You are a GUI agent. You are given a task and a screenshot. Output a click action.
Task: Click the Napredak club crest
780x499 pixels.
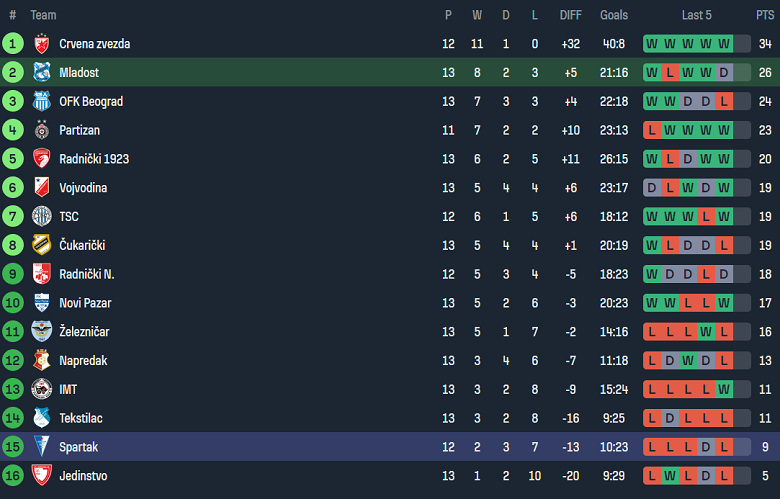[41, 360]
